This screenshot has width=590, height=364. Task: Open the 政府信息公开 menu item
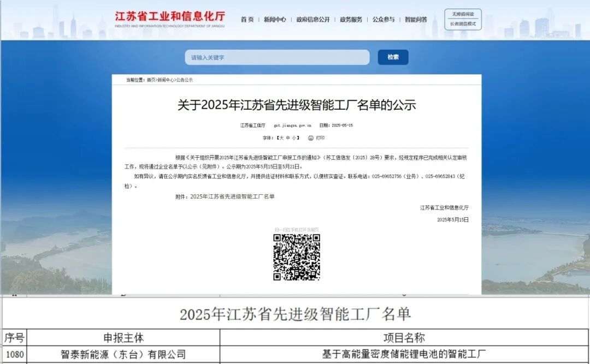pos(314,18)
